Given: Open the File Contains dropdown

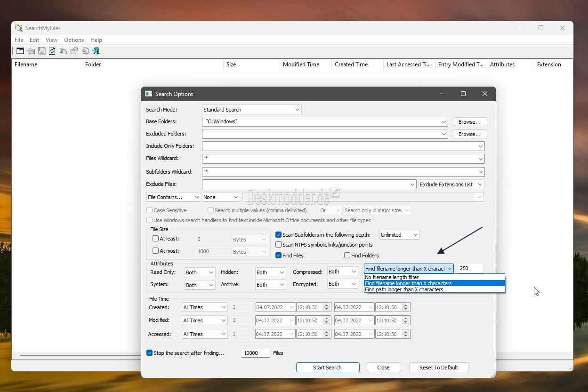Looking at the screenshot, I should [173, 197].
